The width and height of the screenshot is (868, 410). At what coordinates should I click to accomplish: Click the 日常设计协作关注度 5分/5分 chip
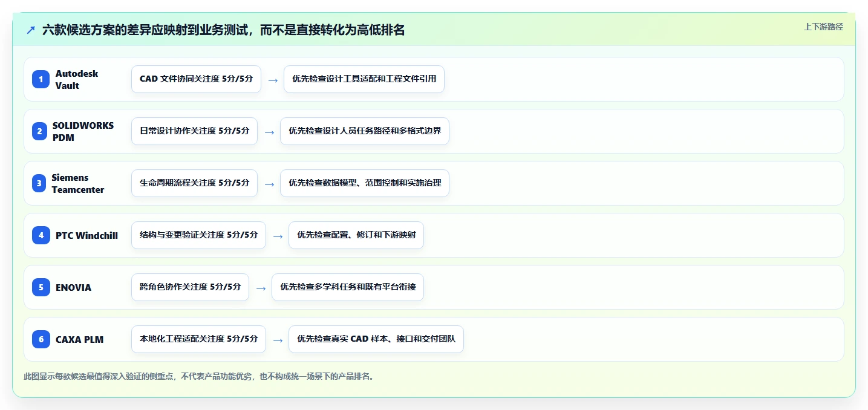[194, 131]
